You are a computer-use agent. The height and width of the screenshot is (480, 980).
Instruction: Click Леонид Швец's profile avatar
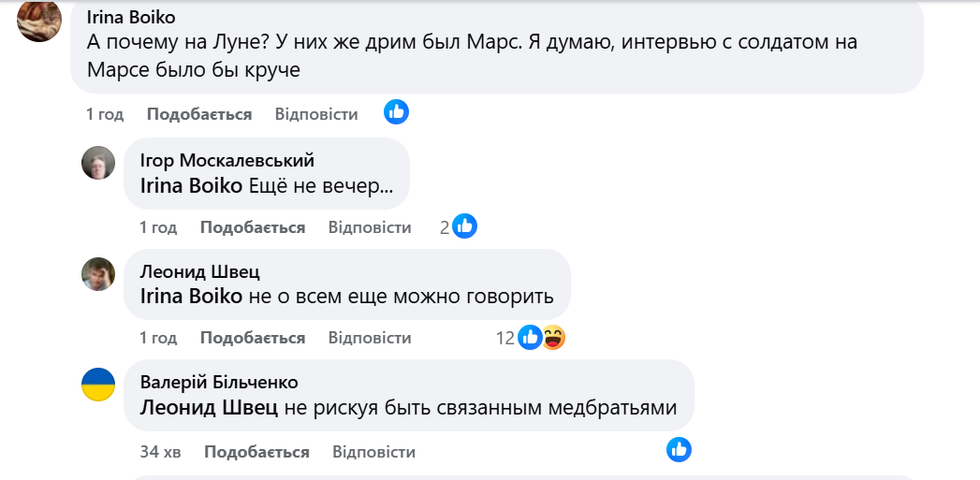pyautogui.click(x=98, y=273)
